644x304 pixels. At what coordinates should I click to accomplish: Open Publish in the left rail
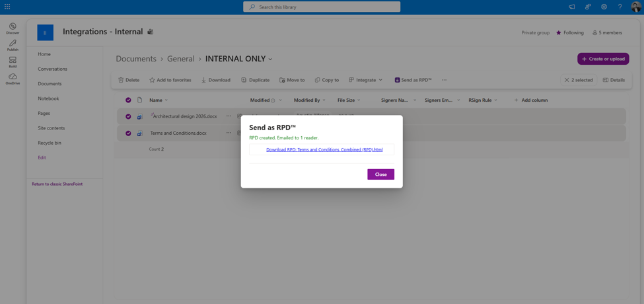pos(13,45)
